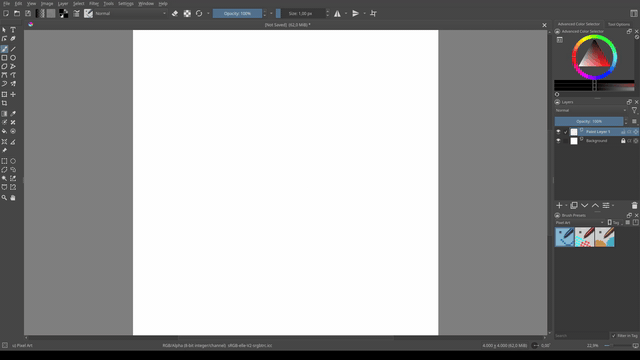Select the Elliptical Selection tool
Image resolution: width=640 pixels, height=360 pixels.
[13, 161]
